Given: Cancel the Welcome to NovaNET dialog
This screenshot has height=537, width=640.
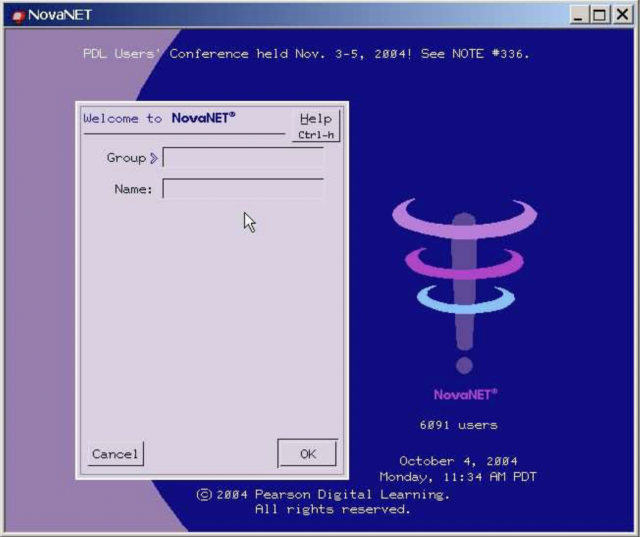Looking at the screenshot, I should [x=115, y=454].
